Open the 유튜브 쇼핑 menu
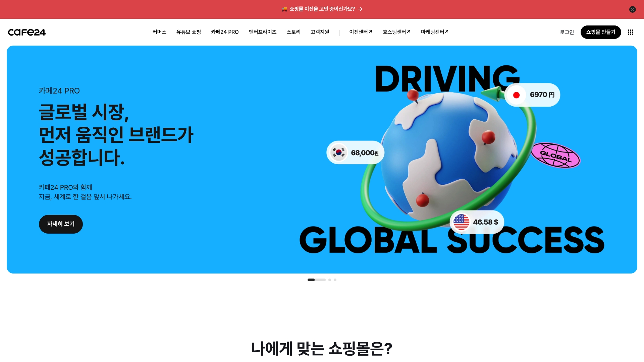The width and height of the screenshot is (644, 362). [189, 32]
